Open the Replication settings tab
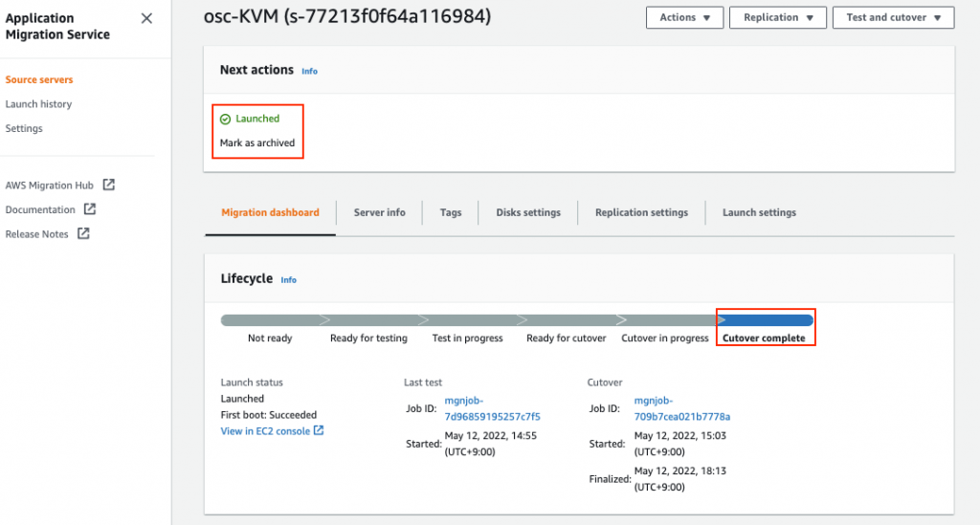 641,212
